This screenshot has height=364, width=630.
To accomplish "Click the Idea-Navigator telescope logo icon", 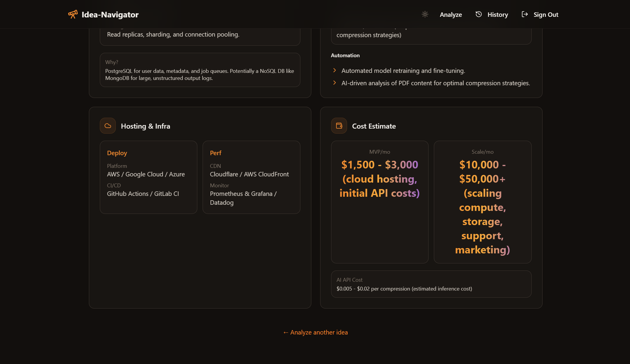I will point(73,14).
